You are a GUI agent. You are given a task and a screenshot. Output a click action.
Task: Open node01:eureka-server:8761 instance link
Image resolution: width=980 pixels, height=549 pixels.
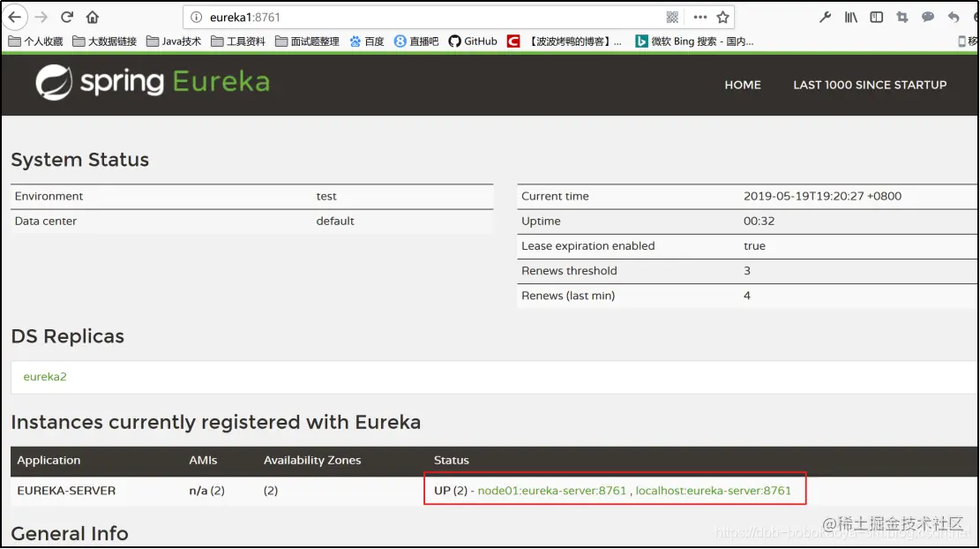(x=552, y=490)
